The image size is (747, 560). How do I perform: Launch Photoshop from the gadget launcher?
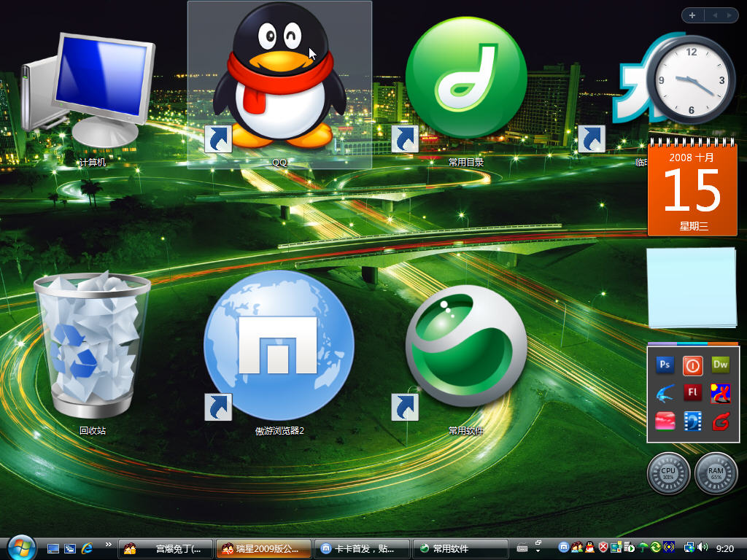[x=665, y=365]
